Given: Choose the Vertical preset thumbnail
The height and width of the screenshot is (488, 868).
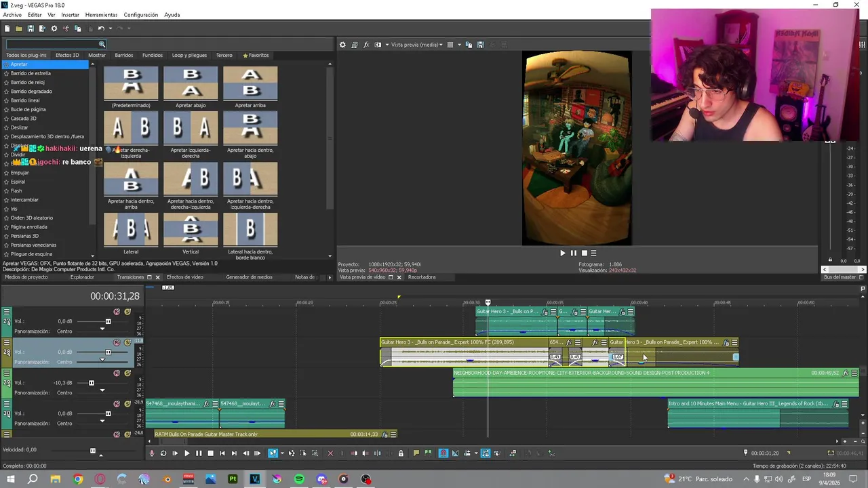Looking at the screenshot, I should tap(191, 229).
